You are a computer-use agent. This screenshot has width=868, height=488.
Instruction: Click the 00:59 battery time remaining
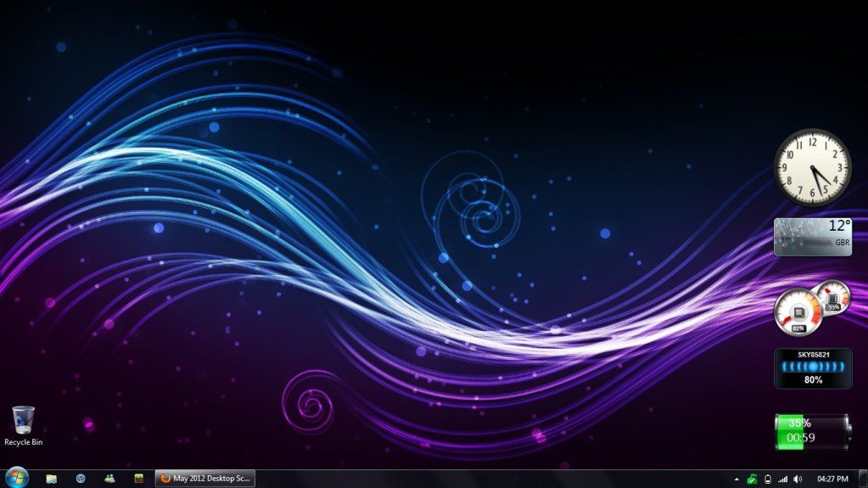(800, 438)
